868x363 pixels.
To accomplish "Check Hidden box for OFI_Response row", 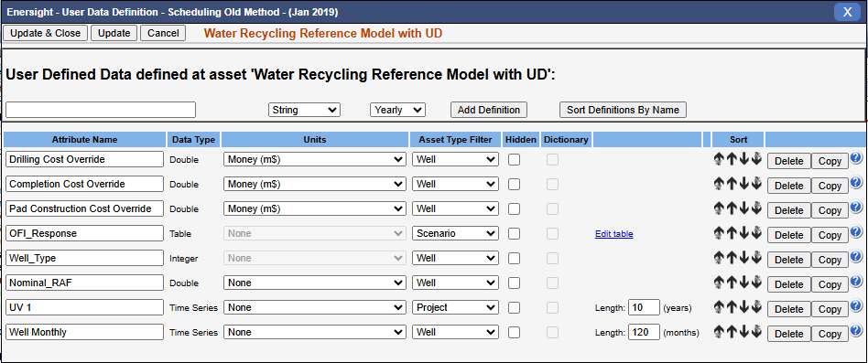I will [x=515, y=234].
